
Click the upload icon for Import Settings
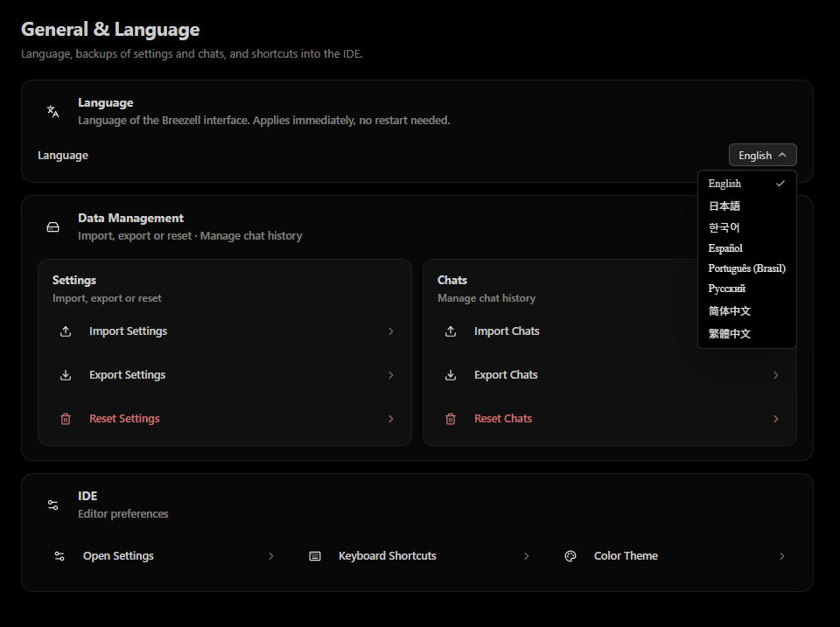(x=66, y=331)
